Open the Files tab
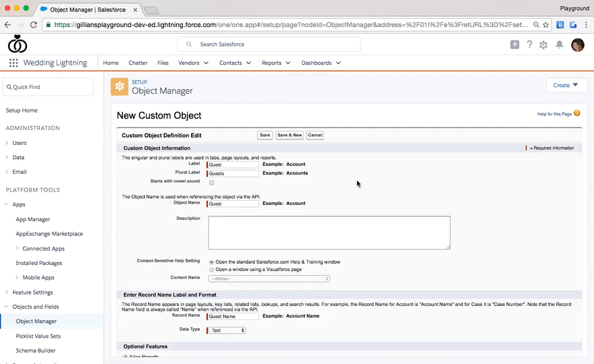This screenshot has width=594, height=364. coord(163,63)
